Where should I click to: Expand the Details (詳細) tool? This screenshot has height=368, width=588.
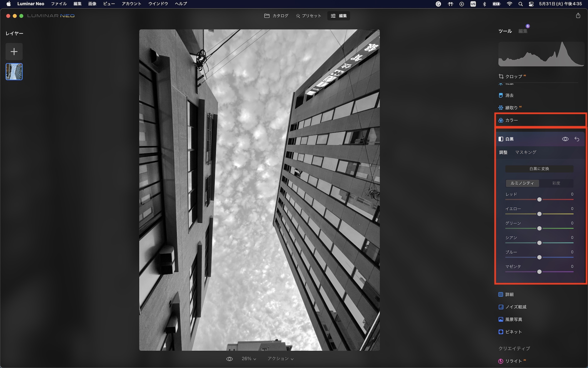click(x=509, y=294)
